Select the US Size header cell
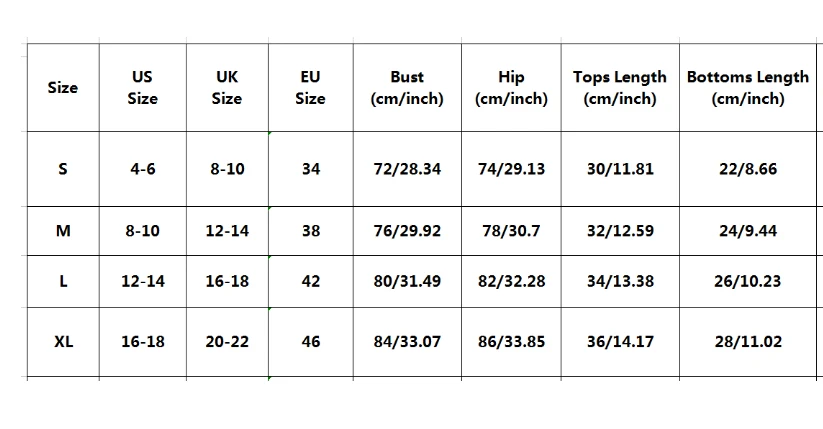Viewport: 823px width, 429px height. 142,88
